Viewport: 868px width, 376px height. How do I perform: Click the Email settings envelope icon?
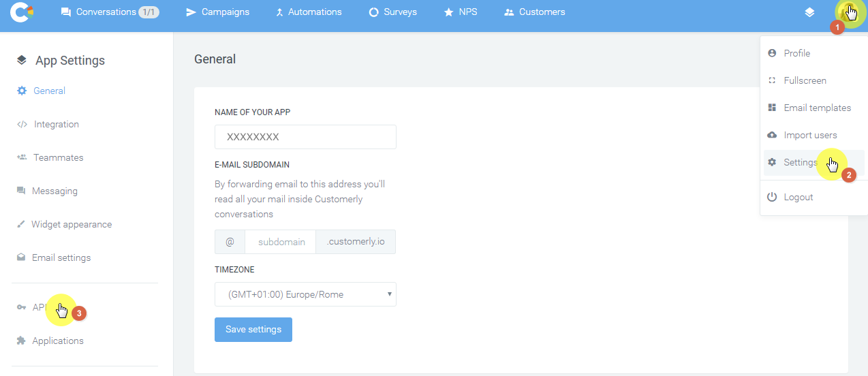(21, 257)
